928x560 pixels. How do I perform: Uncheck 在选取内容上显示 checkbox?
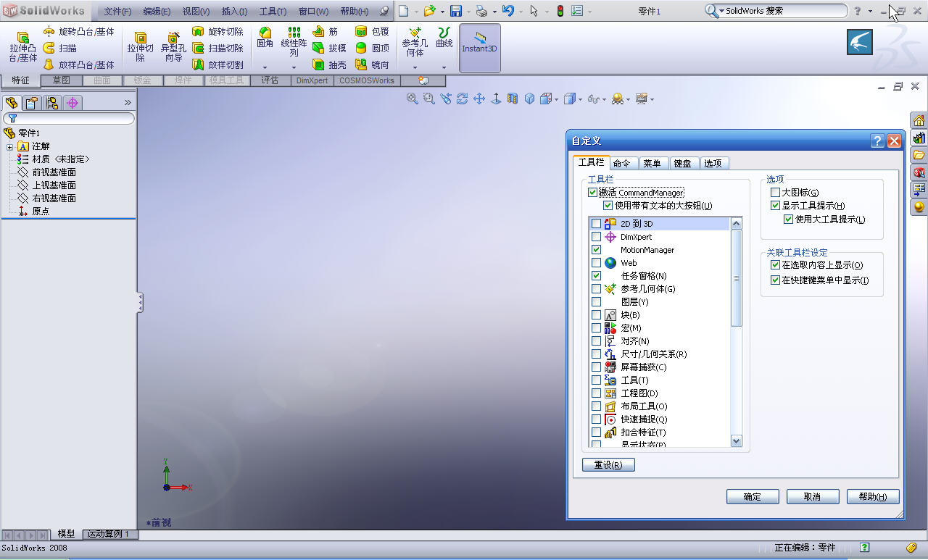coord(775,265)
